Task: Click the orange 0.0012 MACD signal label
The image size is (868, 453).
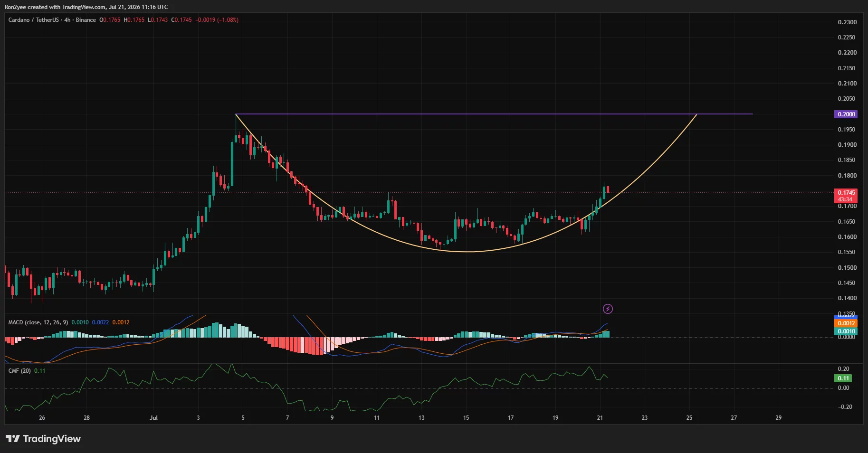Action: [846, 323]
